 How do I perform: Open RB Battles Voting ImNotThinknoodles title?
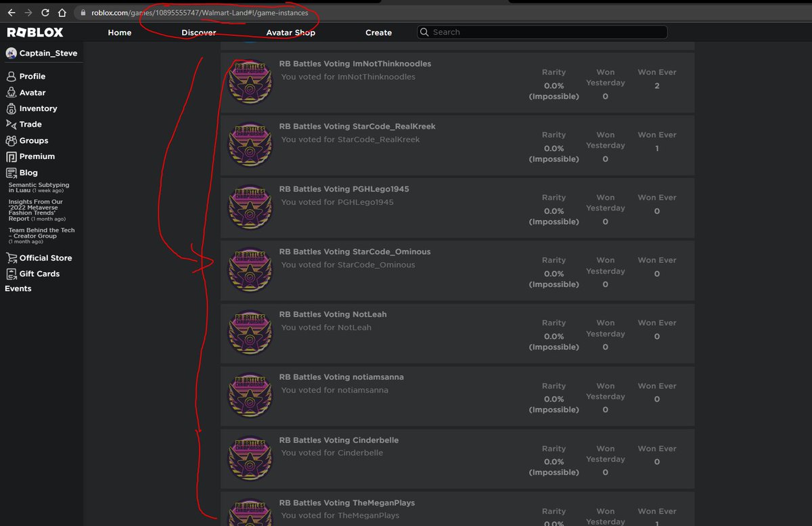[355, 64]
